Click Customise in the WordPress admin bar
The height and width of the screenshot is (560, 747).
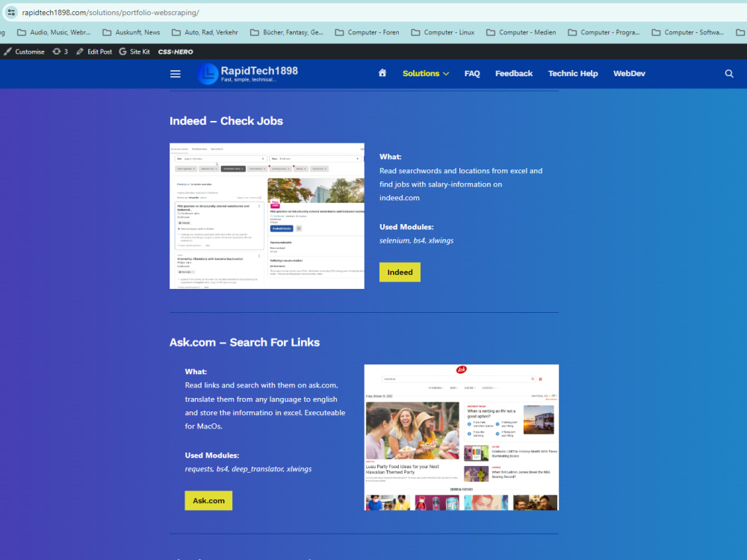[25, 52]
